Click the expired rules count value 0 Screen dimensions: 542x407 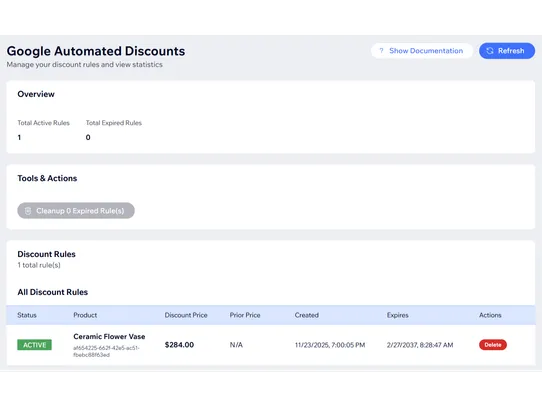tap(88, 137)
